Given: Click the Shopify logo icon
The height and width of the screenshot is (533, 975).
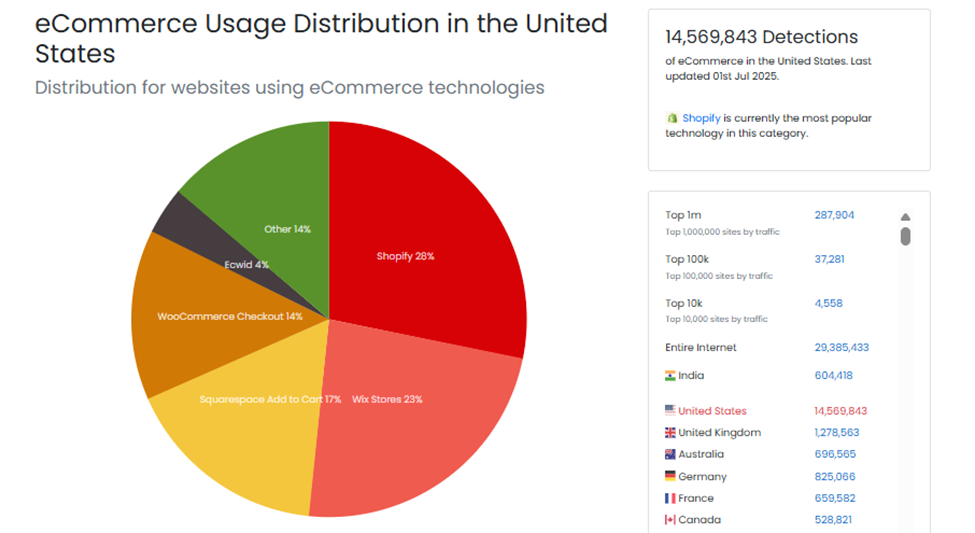Looking at the screenshot, I should point(672,118).
